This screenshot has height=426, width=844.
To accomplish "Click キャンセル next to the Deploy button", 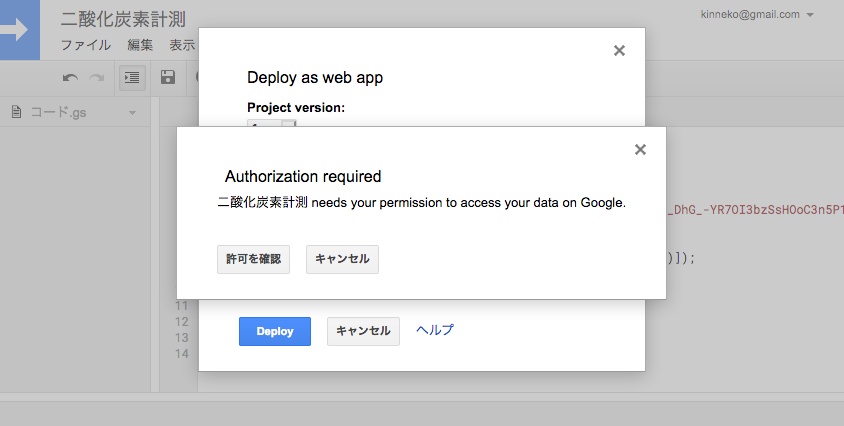I will pos(363,331).
